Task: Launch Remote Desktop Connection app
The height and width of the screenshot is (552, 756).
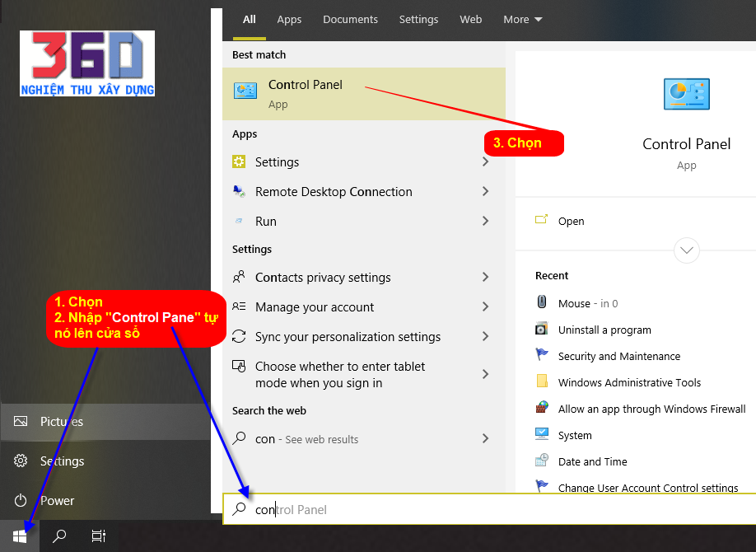Action: tap(333, 192)
